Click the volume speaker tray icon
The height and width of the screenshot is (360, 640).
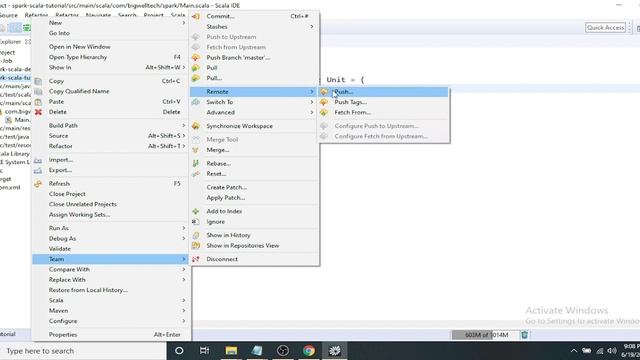click(611, 351)
